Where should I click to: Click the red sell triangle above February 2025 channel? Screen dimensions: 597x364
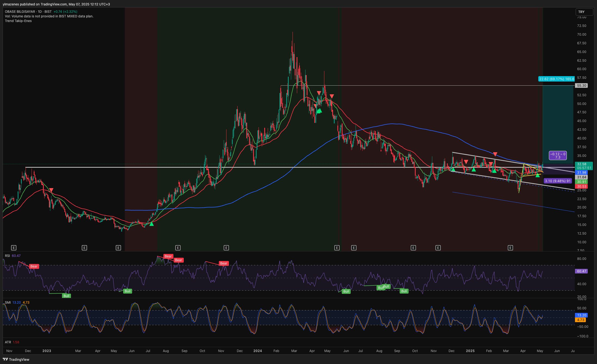coord(495,154)
